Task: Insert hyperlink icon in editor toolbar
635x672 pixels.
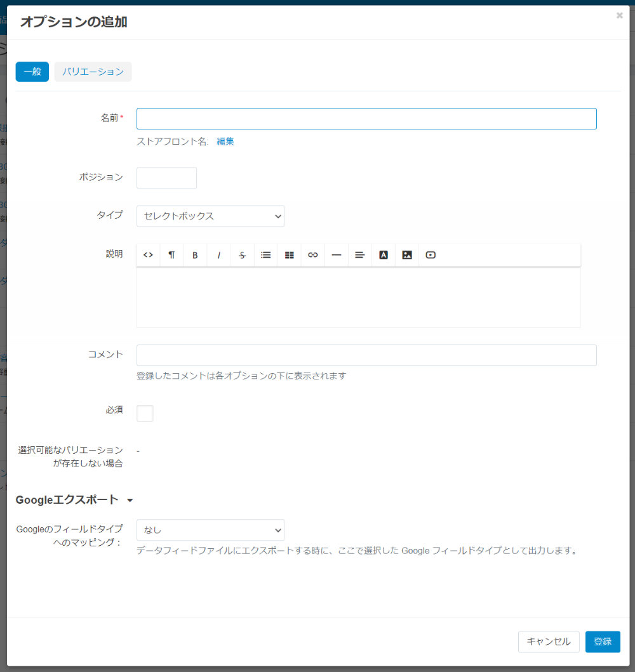Action: [313, 255]
